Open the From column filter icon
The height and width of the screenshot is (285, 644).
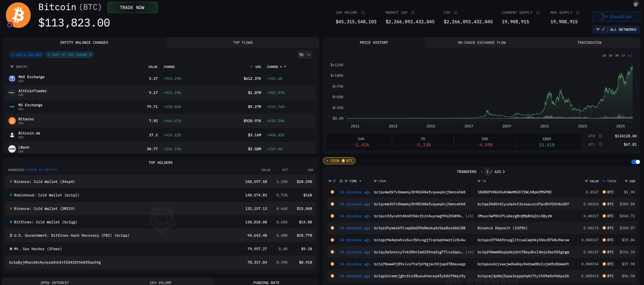coord(375,181)
